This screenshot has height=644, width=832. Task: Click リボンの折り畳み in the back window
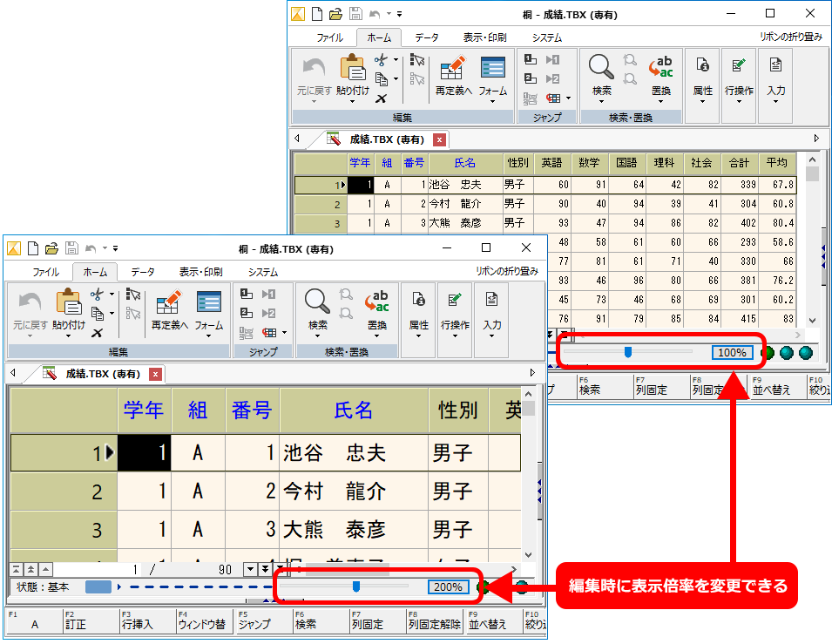(x=790, y=37)
